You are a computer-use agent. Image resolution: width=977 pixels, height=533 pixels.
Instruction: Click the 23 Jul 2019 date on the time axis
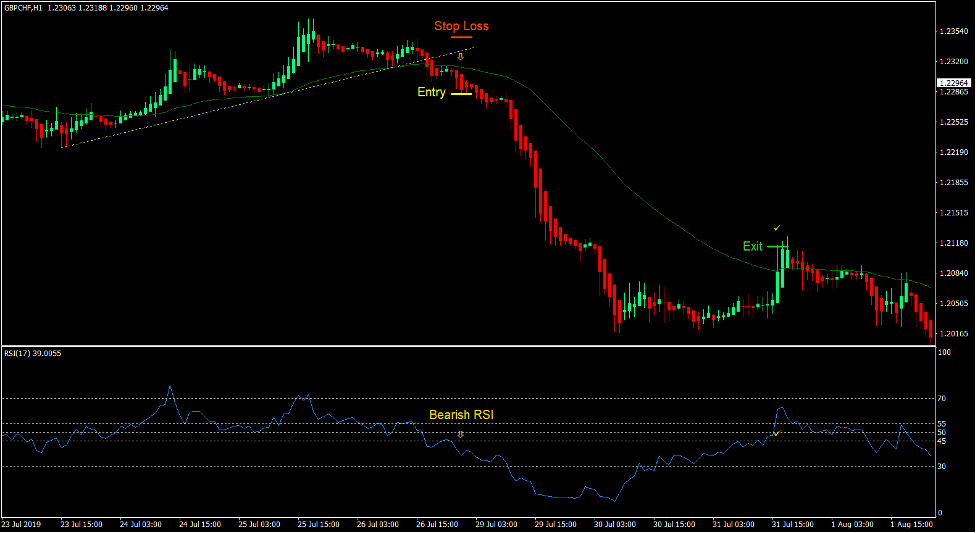point(24,524)
